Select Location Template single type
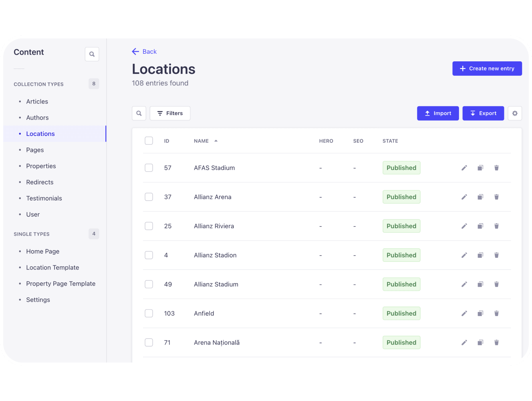Viewport: 532px width, 401px height. point(52,267)
